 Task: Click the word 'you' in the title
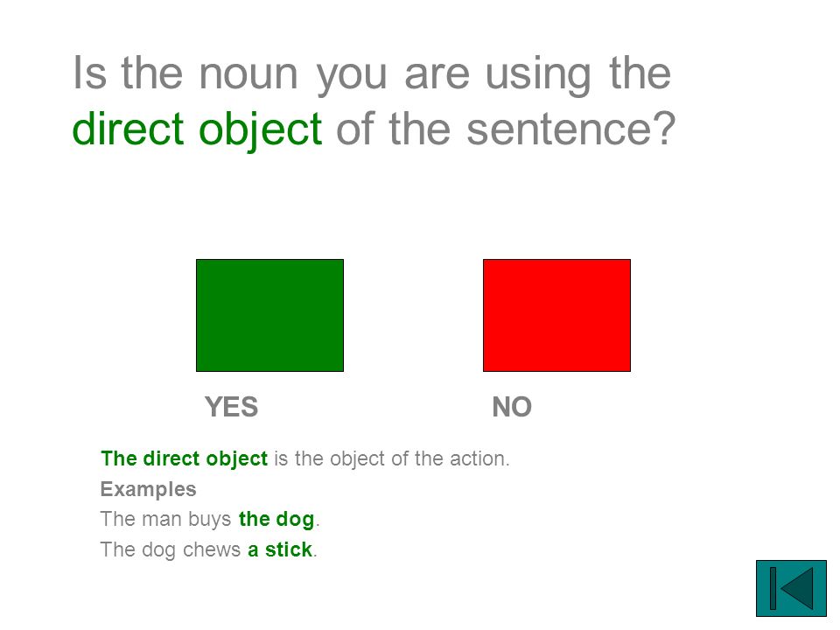[352, 77]
